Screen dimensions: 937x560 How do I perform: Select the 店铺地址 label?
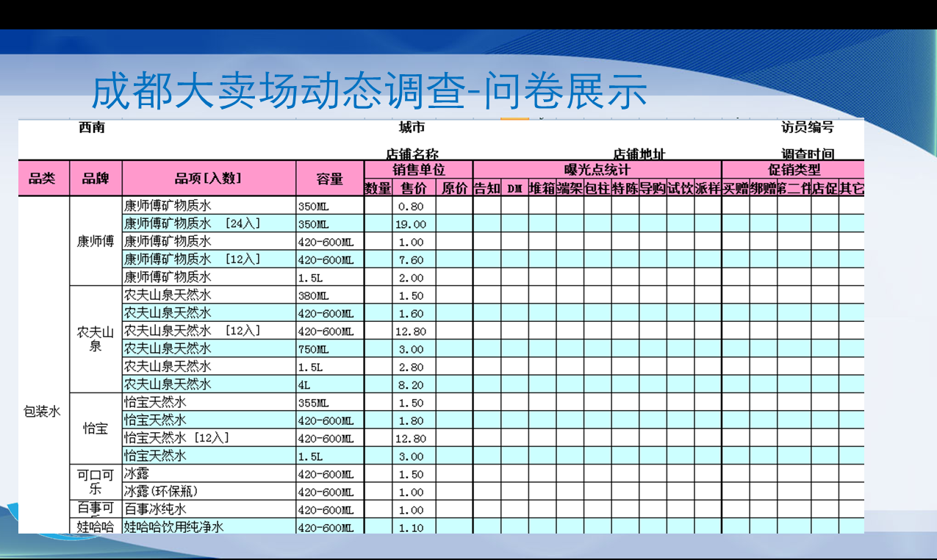click(639, 154)
